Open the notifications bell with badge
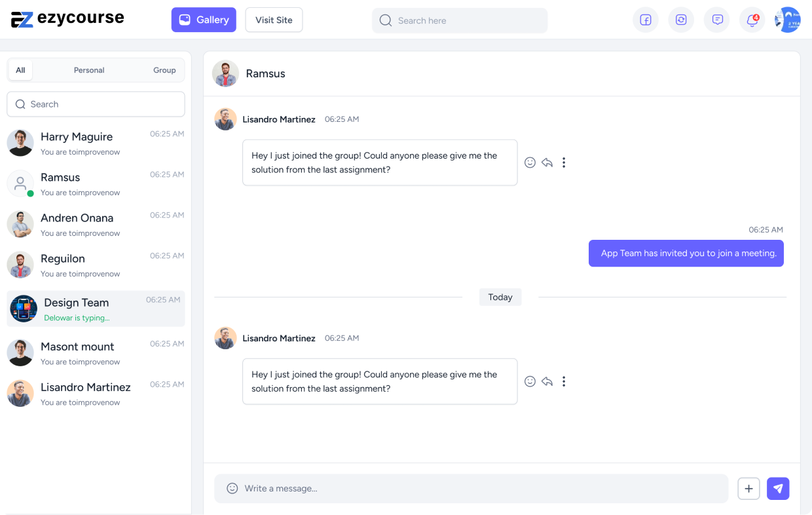The image size is (812, 515). pos(752,20)
